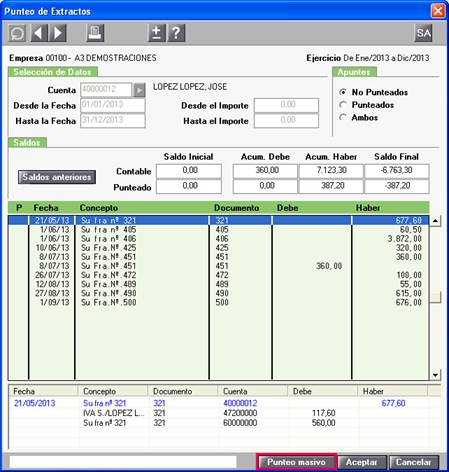Select the Selección de Datos tab label
Screen dimensions: 449x472
[x=52, y=72]
